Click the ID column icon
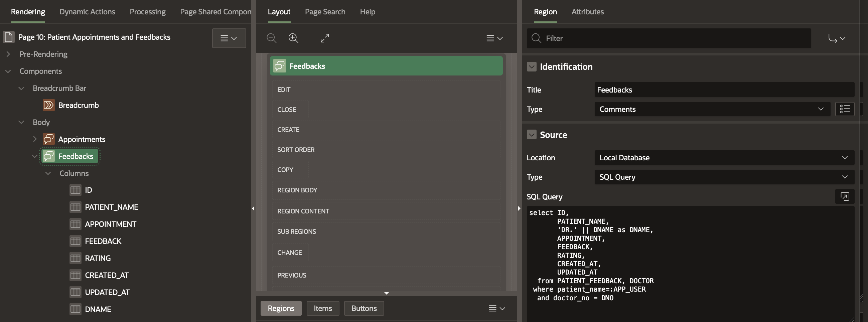 (x=75, y=190)
